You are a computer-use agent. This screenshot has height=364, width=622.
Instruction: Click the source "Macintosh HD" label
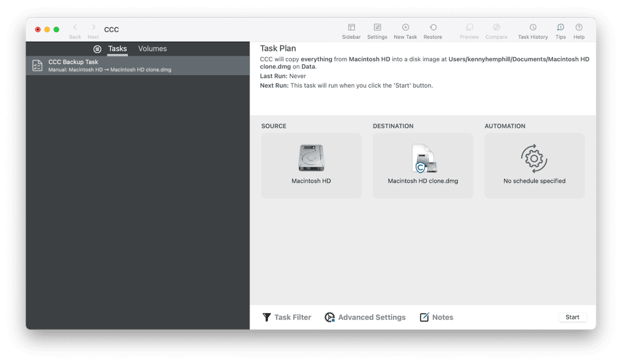pyautogui.click(x=311, y=181)
